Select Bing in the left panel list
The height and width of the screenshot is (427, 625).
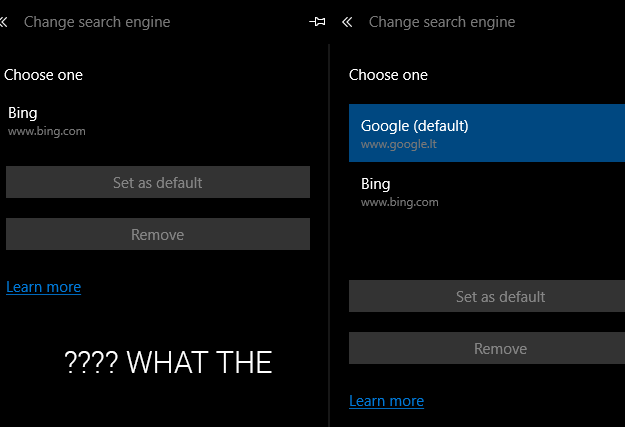click(23, 113)
